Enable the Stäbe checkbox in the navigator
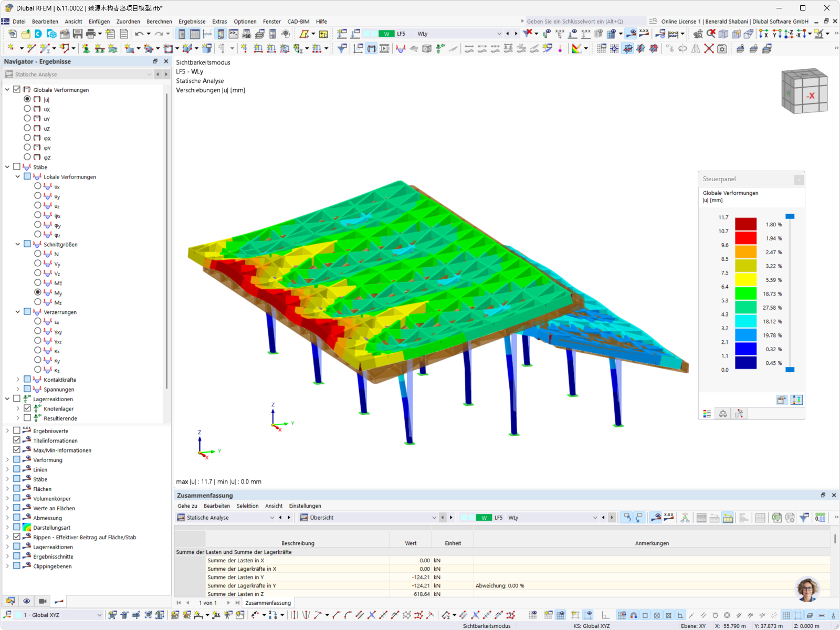840x630 pixels. click(x=17, y=166)
